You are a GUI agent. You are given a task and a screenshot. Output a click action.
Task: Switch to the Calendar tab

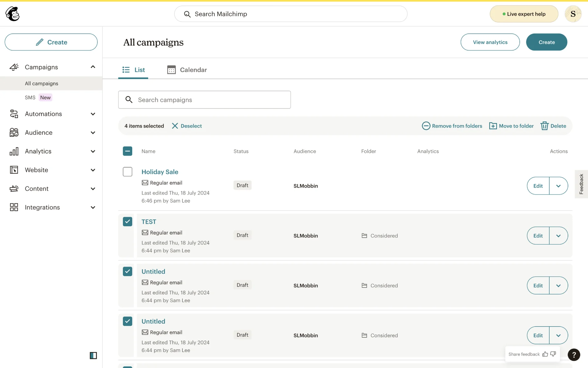187,70
